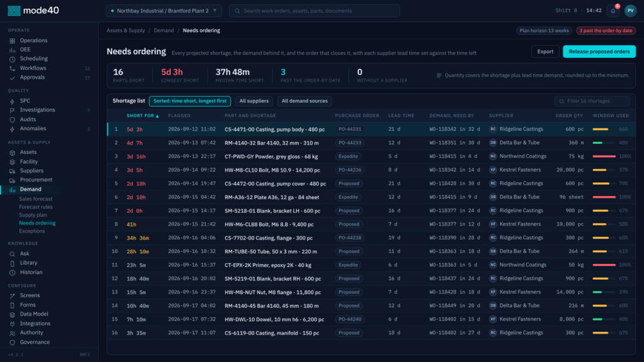Click window used bar for HW-M8-NUT row

coord(604,292)
